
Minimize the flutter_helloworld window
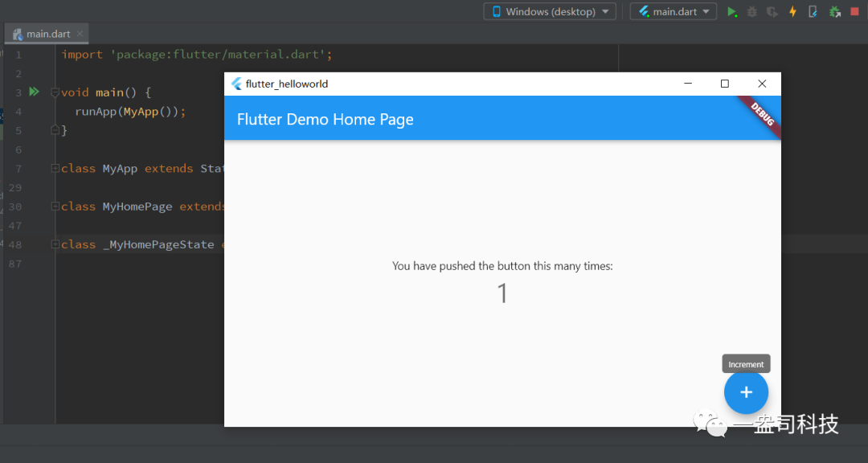688,84
